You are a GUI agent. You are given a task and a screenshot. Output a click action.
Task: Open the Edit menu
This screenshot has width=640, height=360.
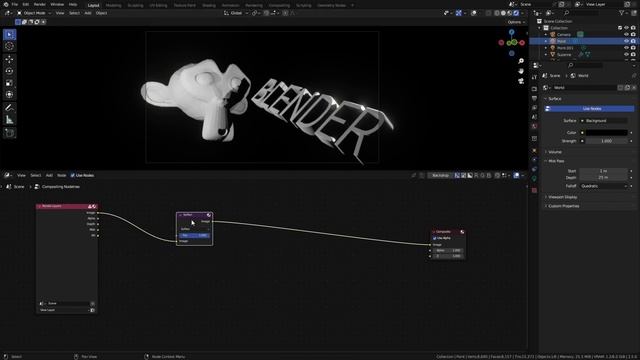pyautogui.click(x=26, y=4)
